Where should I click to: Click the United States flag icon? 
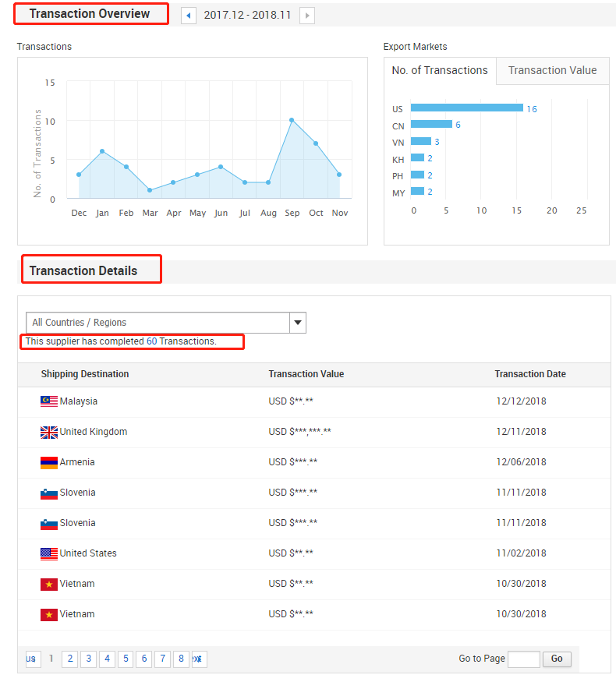pyautogui.click(x=49, y=553)
